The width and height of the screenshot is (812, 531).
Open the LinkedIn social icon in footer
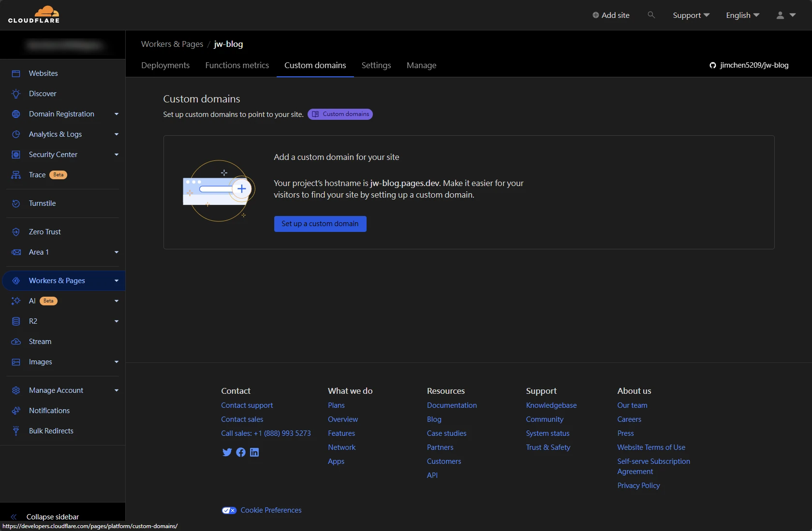[254, 452]
